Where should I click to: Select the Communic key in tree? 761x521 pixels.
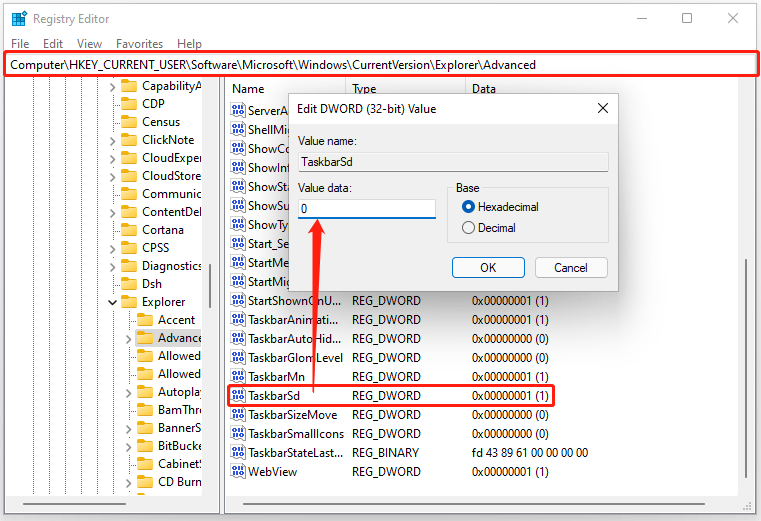(171, 194)
